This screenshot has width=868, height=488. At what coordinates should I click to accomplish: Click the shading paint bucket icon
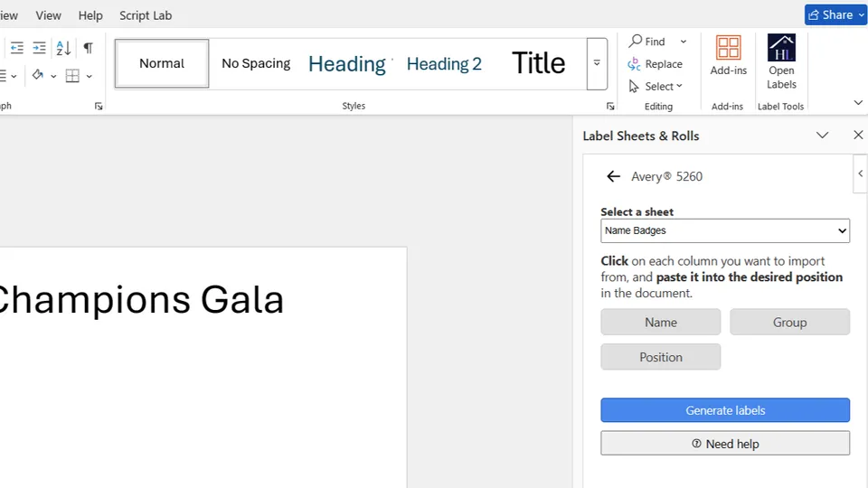tap(38, 75)
